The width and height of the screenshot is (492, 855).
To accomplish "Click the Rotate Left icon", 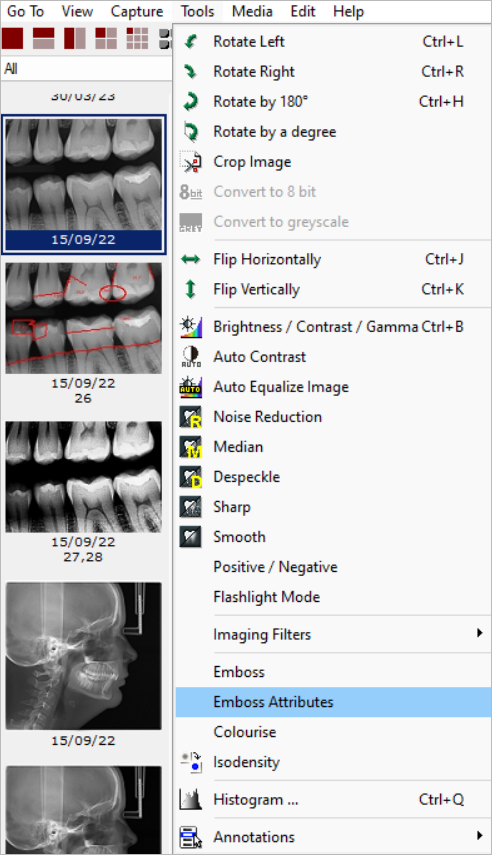I will 190,41.
